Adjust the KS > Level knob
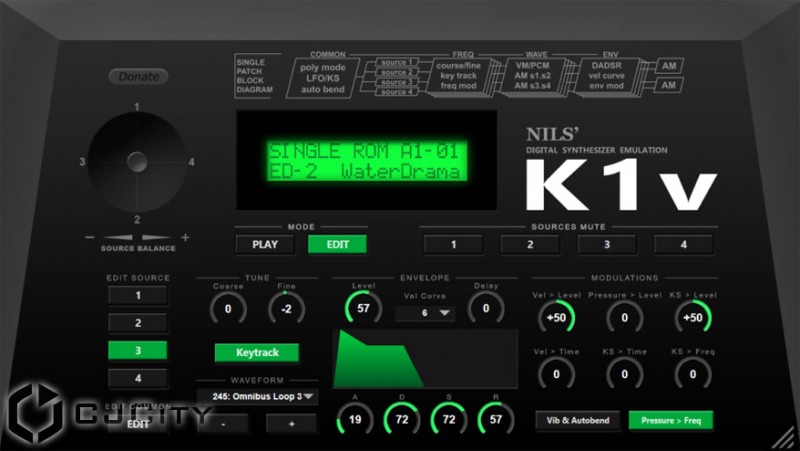Image resolution: width=800 pixels, height=451 pixels. [x=693, y=318]
